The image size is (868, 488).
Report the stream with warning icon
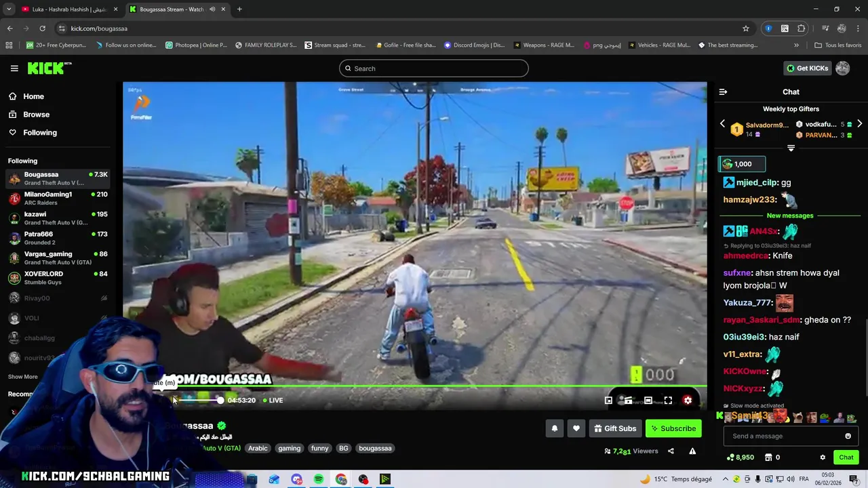(692, 451)
